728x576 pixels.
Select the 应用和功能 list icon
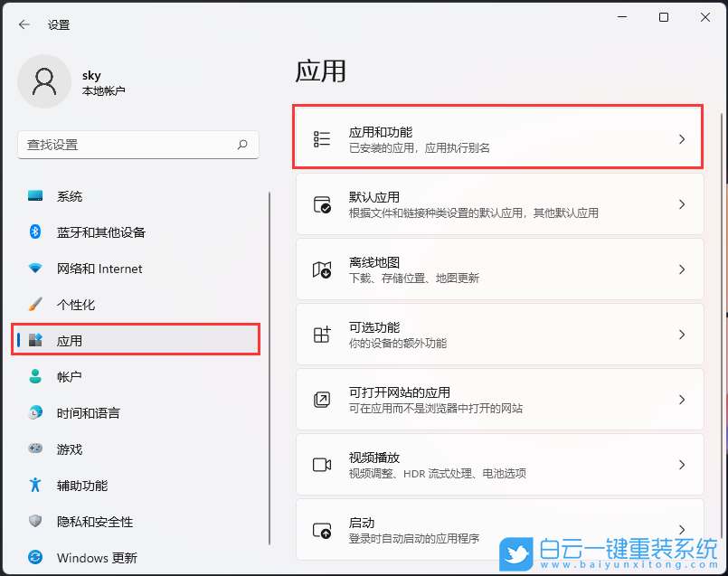pos(322,138)
